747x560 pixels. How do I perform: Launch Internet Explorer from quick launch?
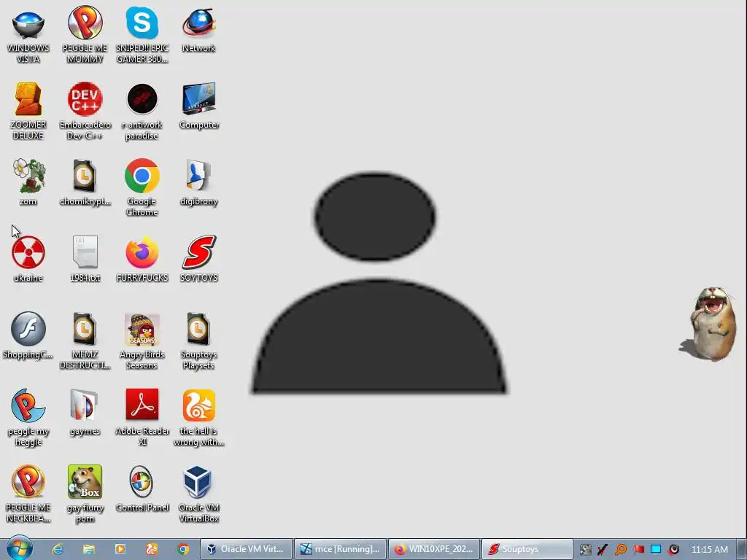coord(58,549)
